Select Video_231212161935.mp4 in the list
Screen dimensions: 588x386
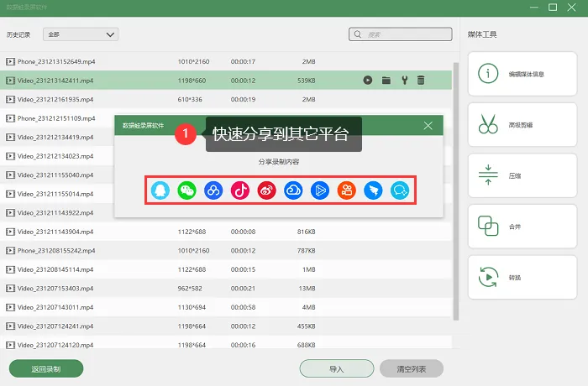[x=55, y=99]
